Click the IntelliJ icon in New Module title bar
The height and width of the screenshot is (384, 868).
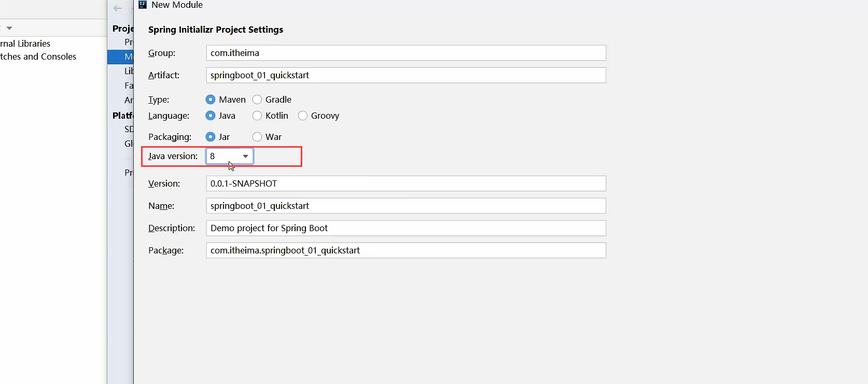pos(143,5)
